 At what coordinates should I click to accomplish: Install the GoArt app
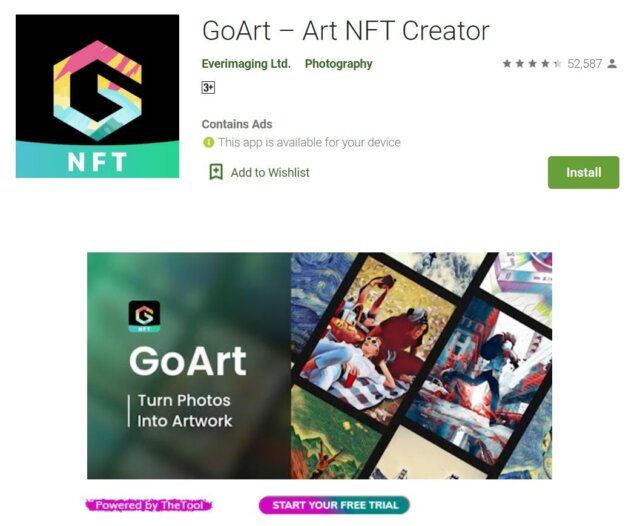(583, 172)
